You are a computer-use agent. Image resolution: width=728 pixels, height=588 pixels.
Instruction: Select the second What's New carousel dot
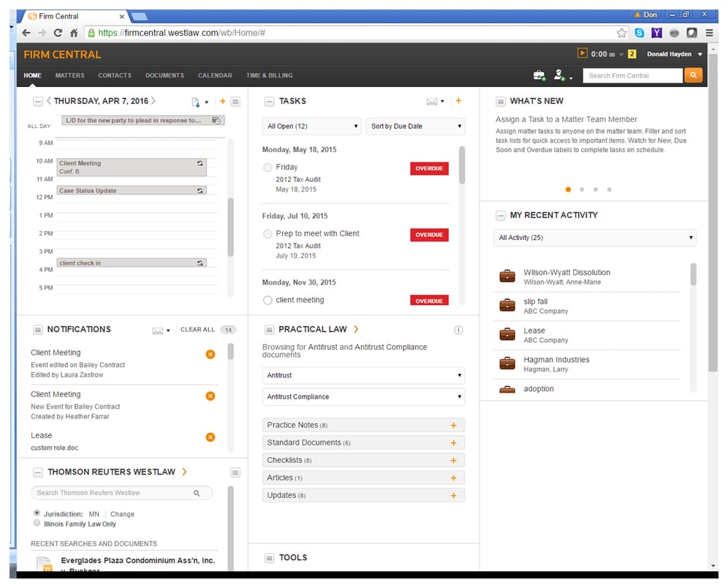click(x=582, y=189)
